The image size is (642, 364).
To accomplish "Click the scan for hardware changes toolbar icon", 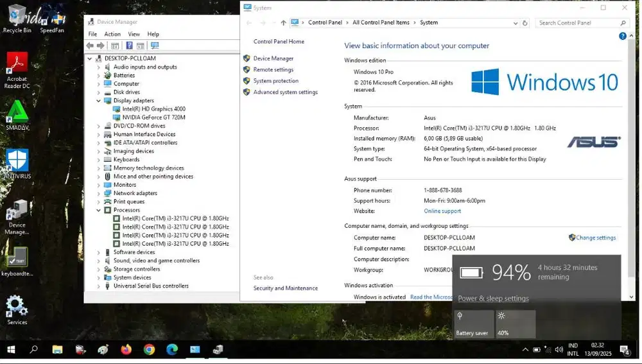I will pyautogui.click(x=155, y=46).
